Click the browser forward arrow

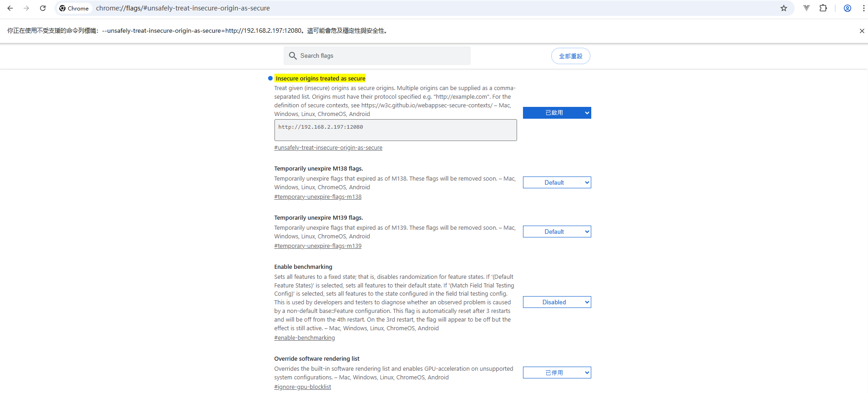[26, 8]
